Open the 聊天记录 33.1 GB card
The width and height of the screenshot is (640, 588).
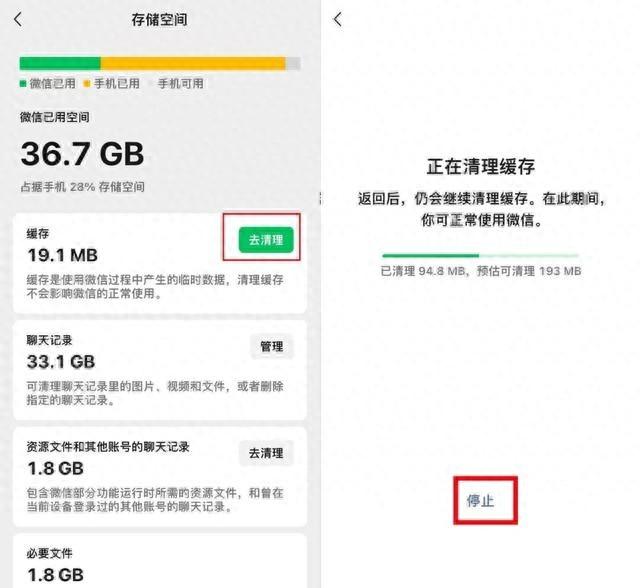160,370
